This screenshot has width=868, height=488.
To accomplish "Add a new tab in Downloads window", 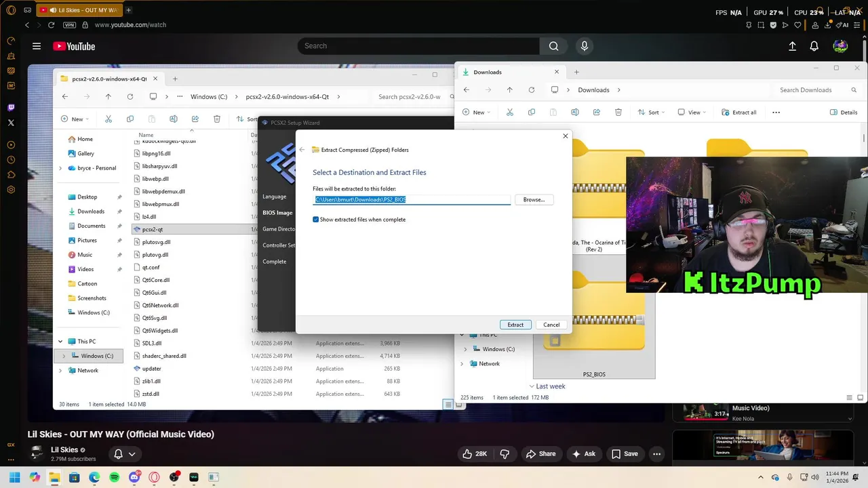I will 576,72.
